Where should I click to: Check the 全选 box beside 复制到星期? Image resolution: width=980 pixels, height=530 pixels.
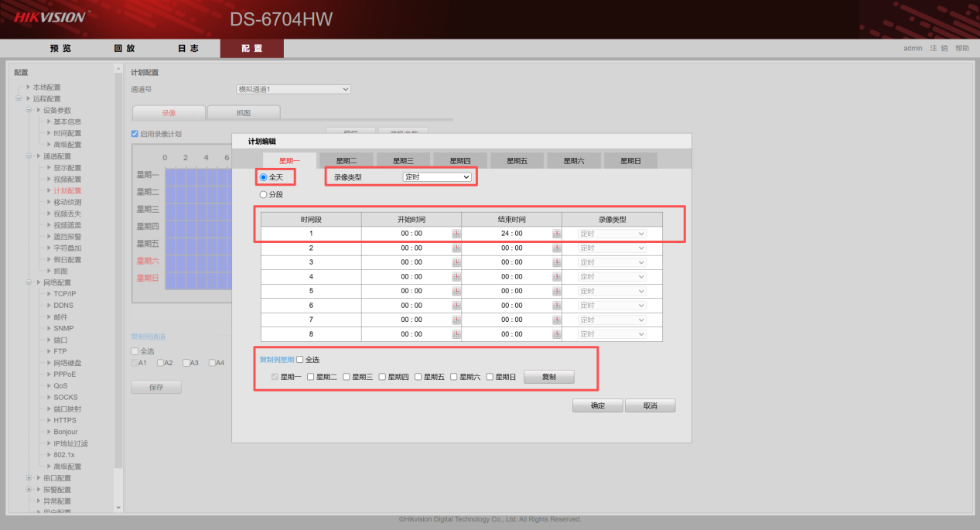[300, 360]
